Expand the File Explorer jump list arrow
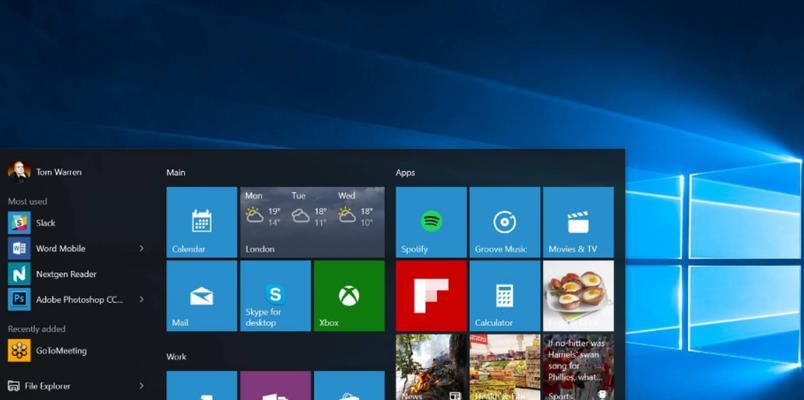The height and width of the screenshot is (400, 804). (142, 386)
